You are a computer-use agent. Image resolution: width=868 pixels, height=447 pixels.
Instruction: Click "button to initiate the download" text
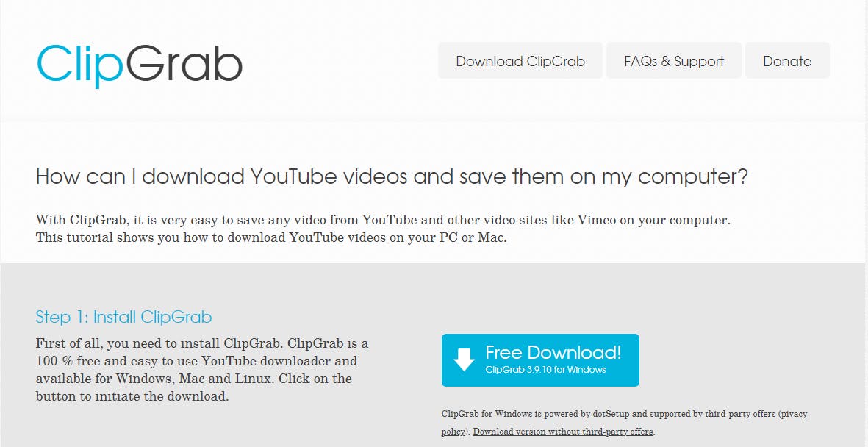coord(132,396)
